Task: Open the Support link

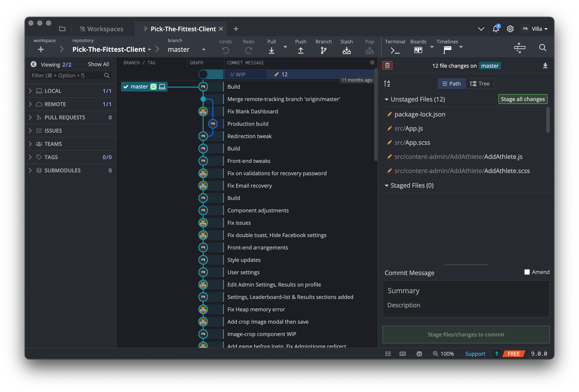Action: pyautogui.click(x=475, y=354)
